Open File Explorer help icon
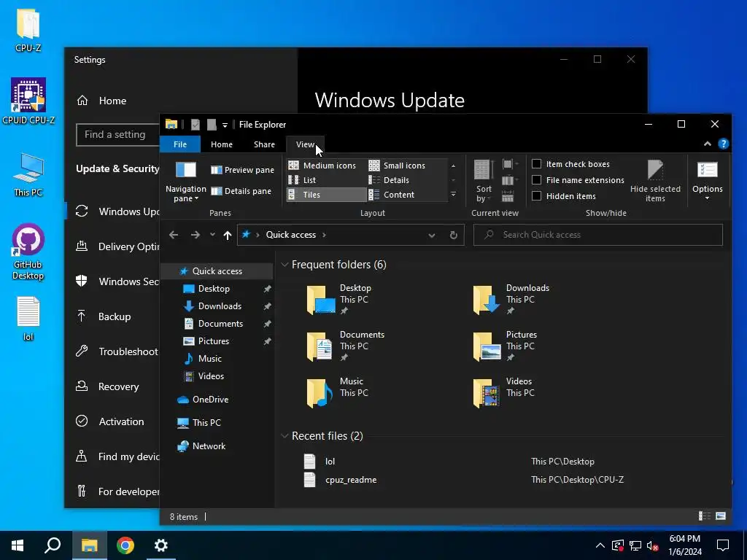Viewport: 747px width, 560px height. coord(723,144)
